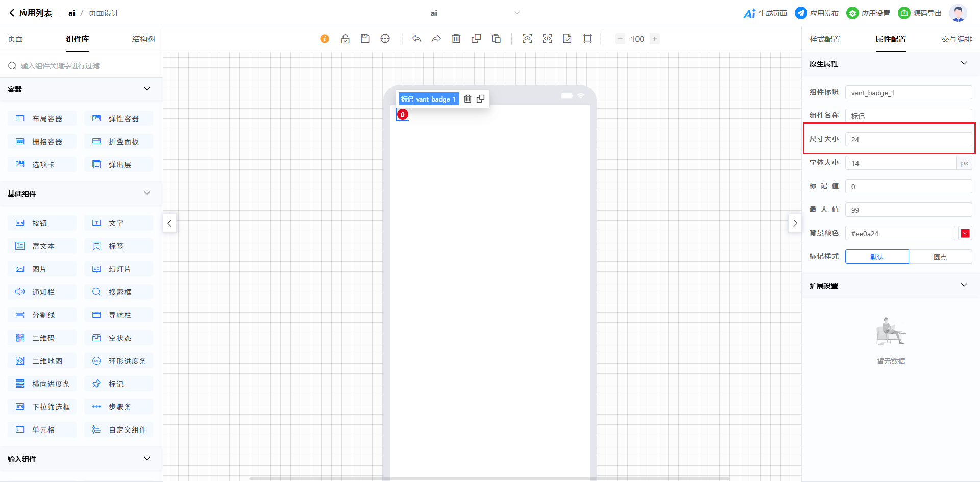Click the save icon in toolbar

[365, 39]
